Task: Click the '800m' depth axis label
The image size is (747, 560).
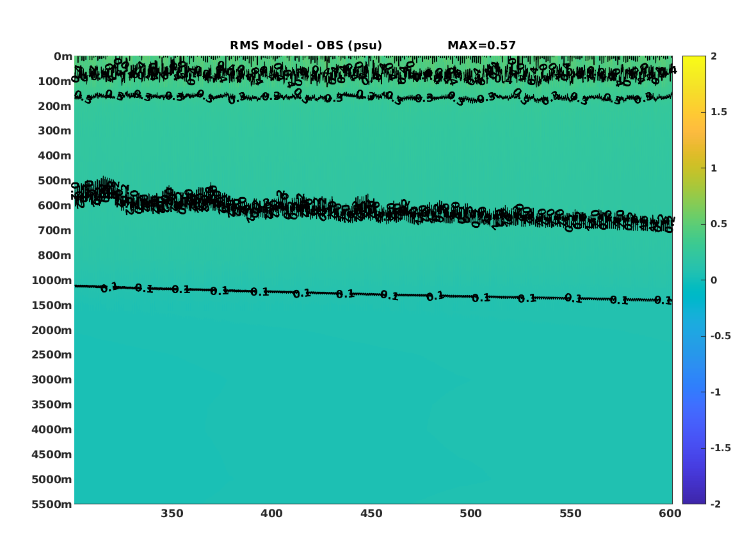Action: (x=55, y=256)
